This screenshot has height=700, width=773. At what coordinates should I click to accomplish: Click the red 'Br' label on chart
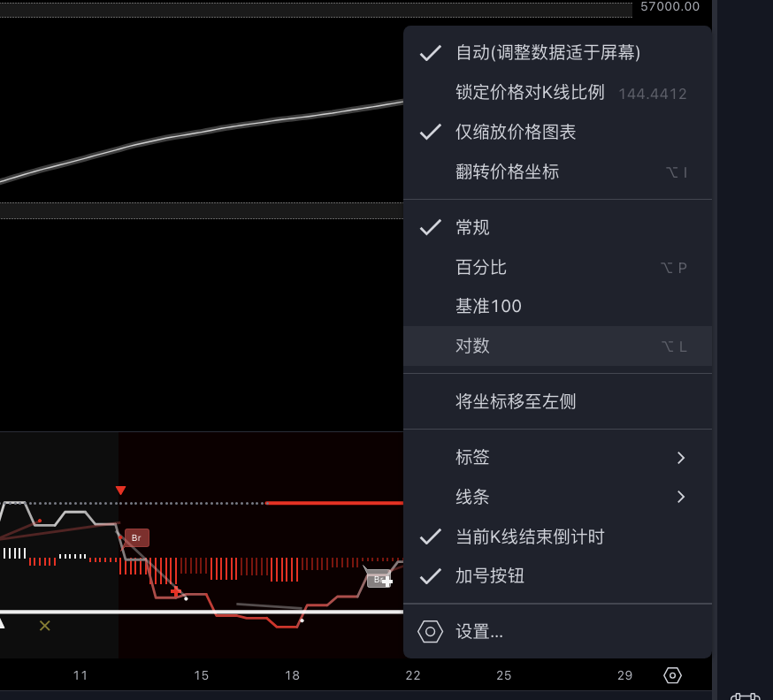pos(136,537)
